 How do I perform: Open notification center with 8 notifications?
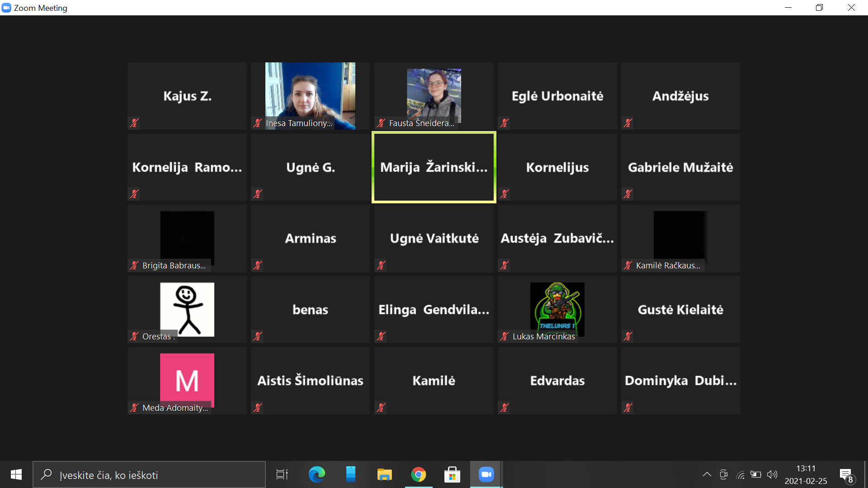pos(846,474)
